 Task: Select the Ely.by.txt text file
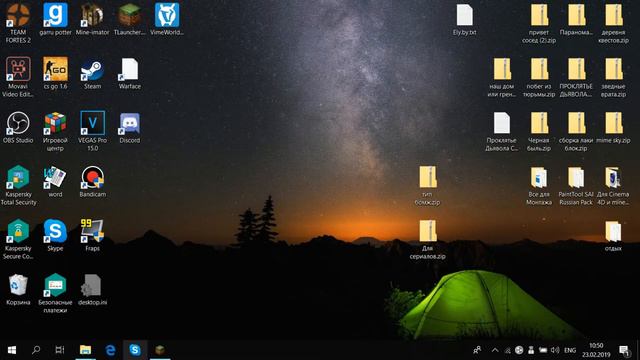[464, 16]
